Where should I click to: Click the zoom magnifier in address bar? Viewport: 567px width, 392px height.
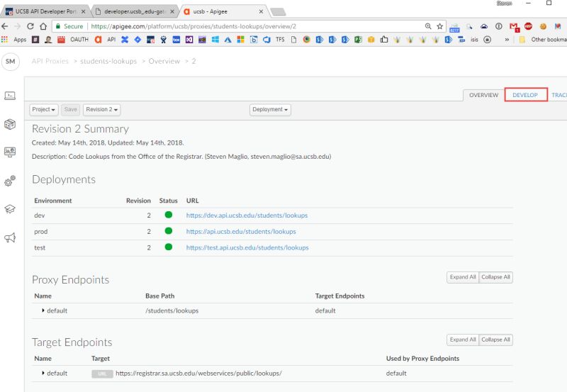(x=428, y=26)
